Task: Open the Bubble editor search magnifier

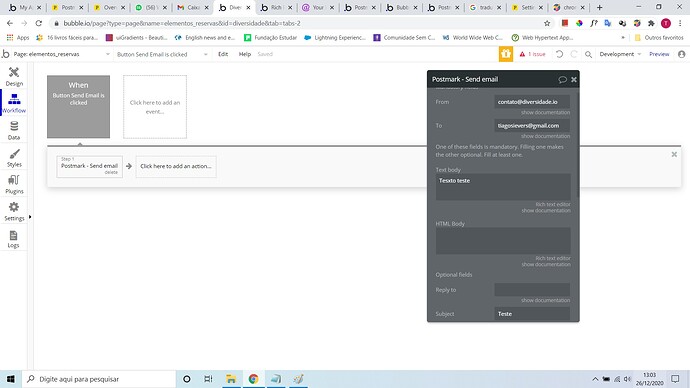Action: [x=588, y=54]
